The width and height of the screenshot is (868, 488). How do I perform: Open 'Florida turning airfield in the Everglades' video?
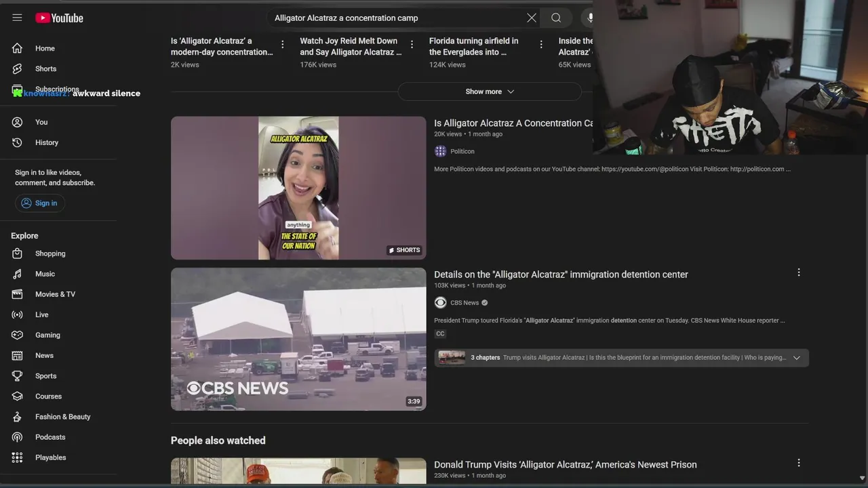[x=473, y=46]
